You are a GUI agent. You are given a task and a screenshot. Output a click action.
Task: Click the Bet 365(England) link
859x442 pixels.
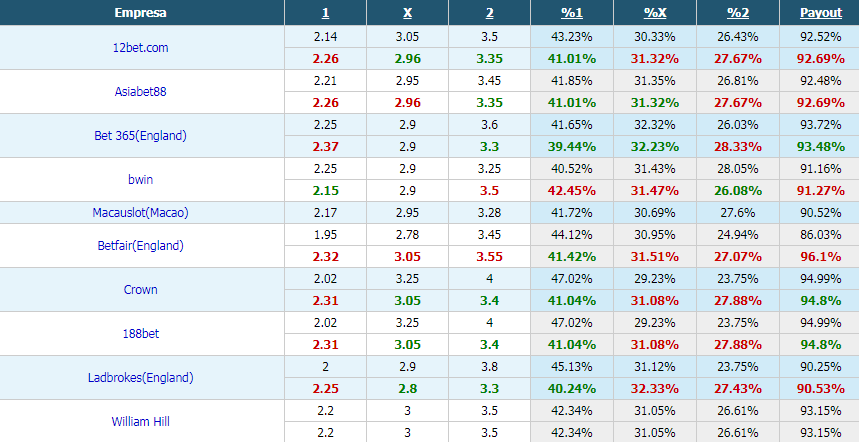click(140, 136)
